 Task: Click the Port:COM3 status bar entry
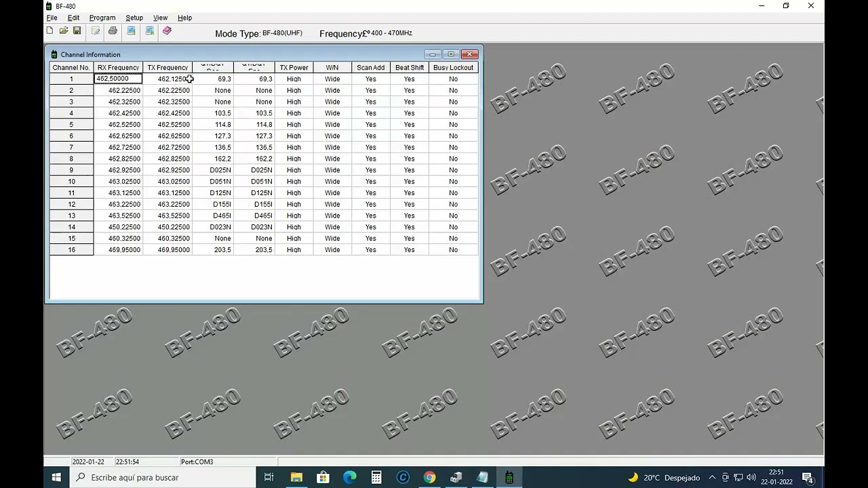coord(197,462)
